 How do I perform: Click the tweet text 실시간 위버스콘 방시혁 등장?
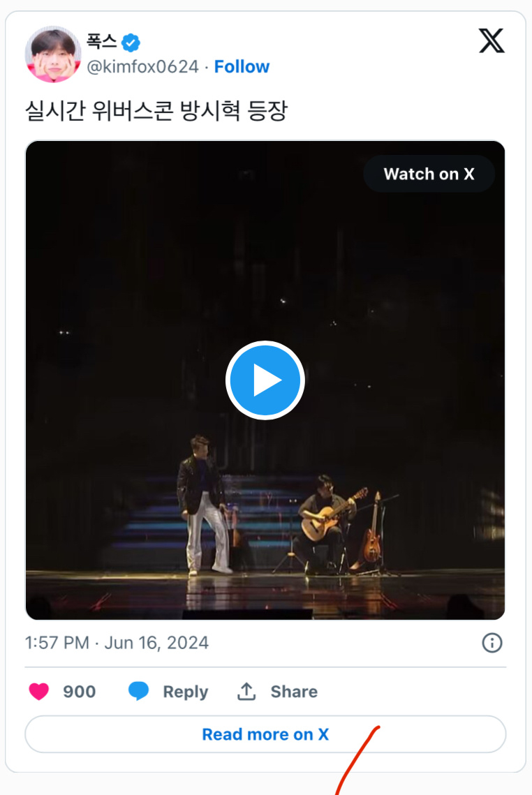pos(156,112)
